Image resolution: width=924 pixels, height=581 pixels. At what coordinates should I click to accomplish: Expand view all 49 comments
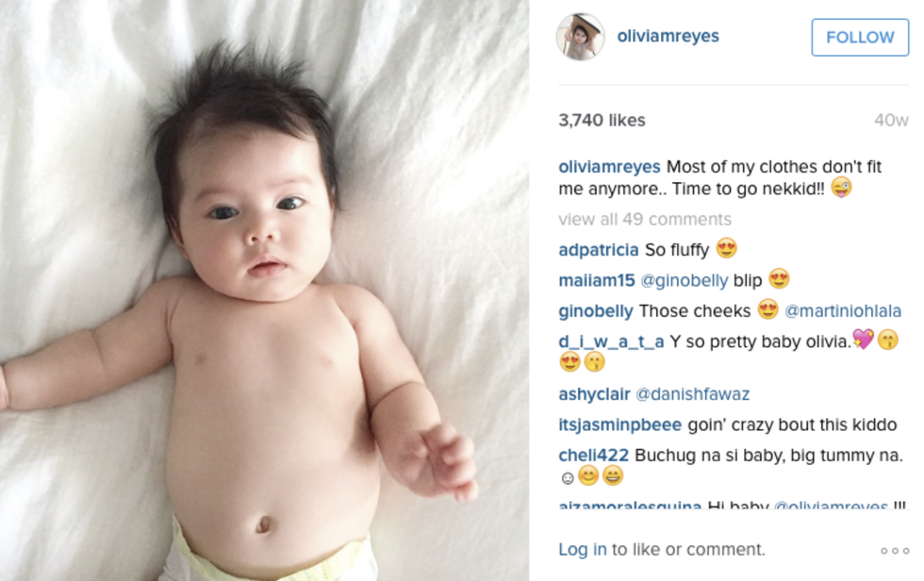(x=645, y=219)
